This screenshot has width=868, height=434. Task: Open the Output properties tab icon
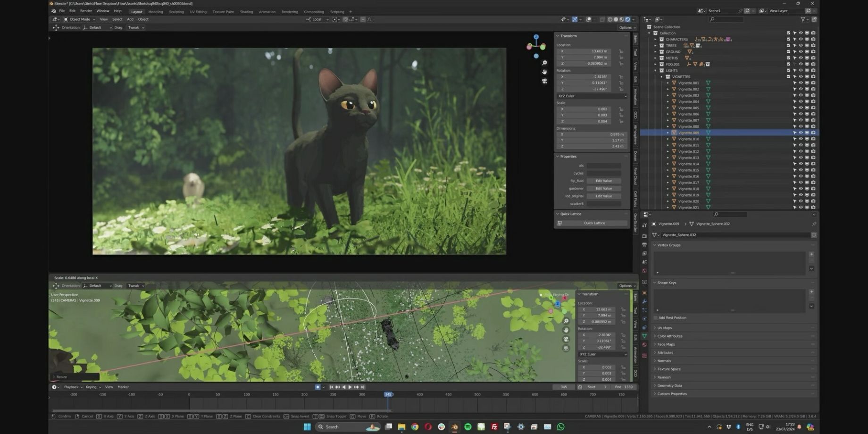point(644,245)
